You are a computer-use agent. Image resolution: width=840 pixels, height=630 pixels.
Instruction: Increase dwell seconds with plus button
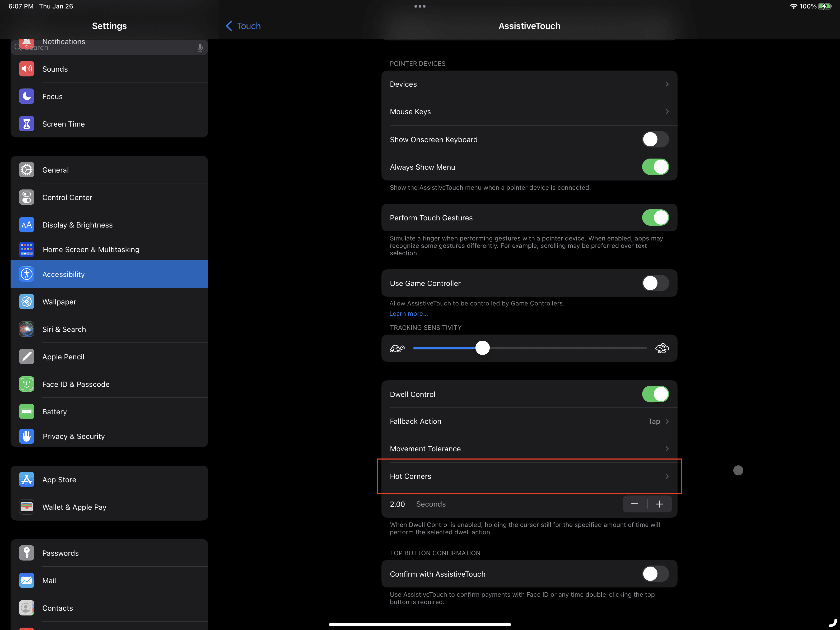660,504
